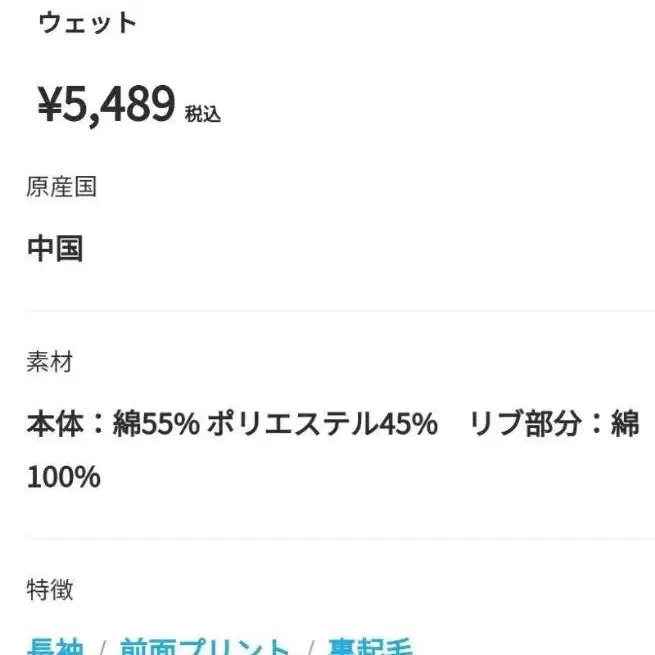This screenshot has height=655, width=655.
Task: Click the ¥5,489 price
Action: [106, 104]
